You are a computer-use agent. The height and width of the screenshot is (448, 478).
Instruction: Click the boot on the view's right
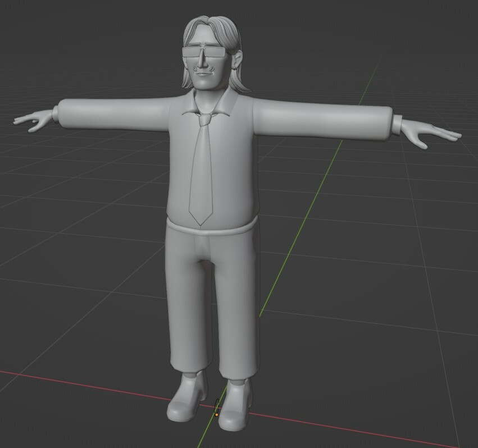click(236, 405)
